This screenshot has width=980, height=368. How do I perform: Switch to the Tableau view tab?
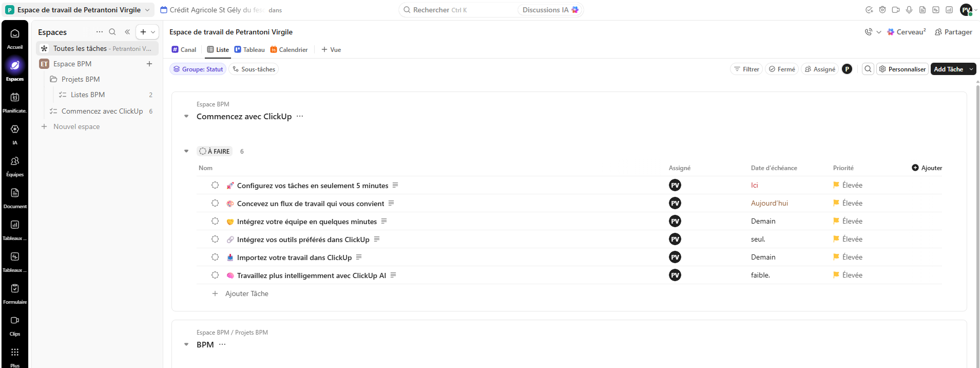249,49
